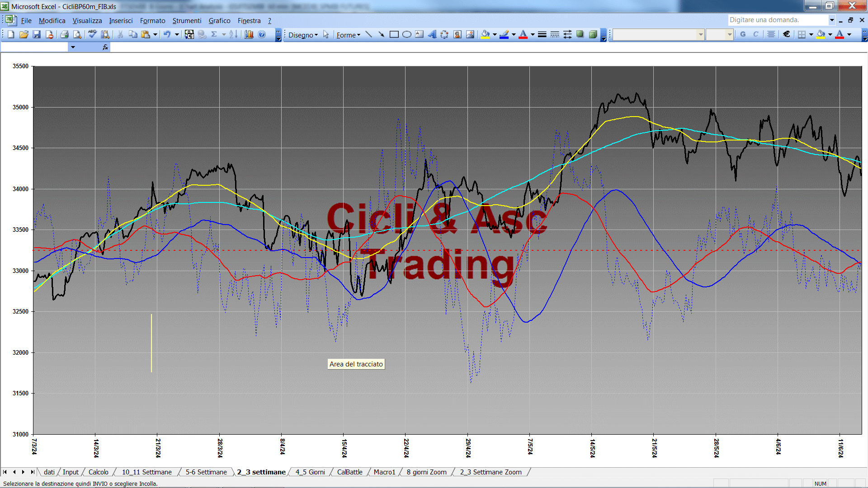Image resolution: width=868 pixels, height=488 pixels.
Task: Open the drawing Fill Color dropdown arrow
Action: [x=494, y=34]
